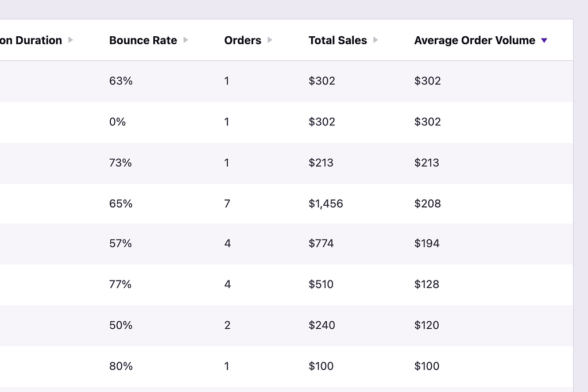The width and height of the screenshot is (588, 392).
Task: Click the cell showing 7 orders
Action: tap(227, 203)
